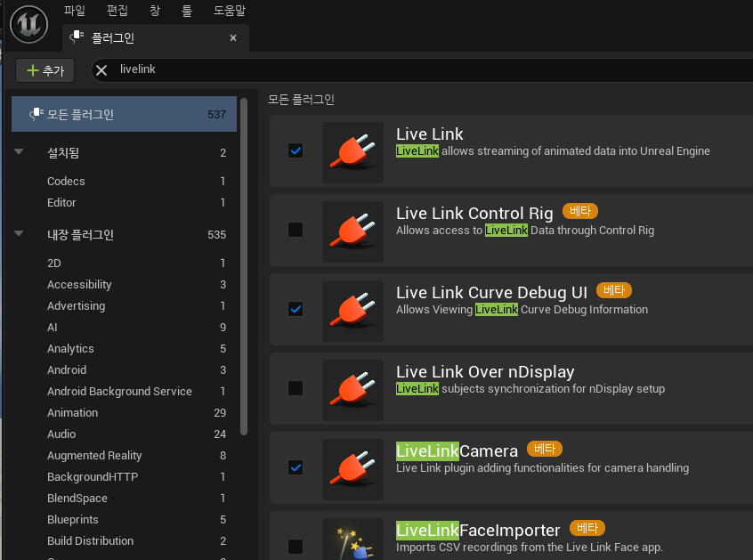Clear the livelink search with the X icon

click(x=101, y=70)
